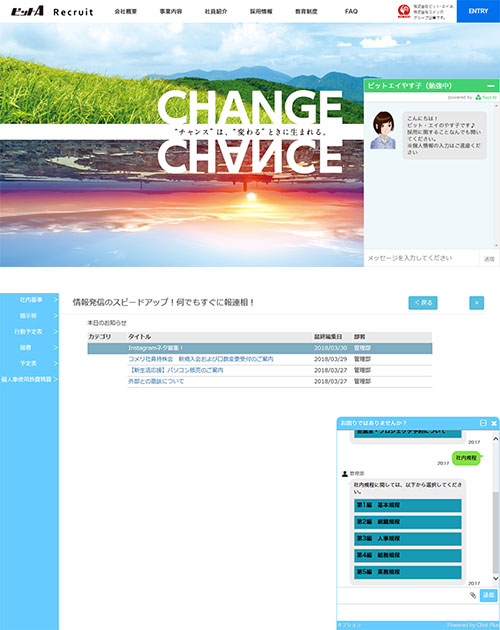Click the 2018/03/30 date cell

point(330,348)
